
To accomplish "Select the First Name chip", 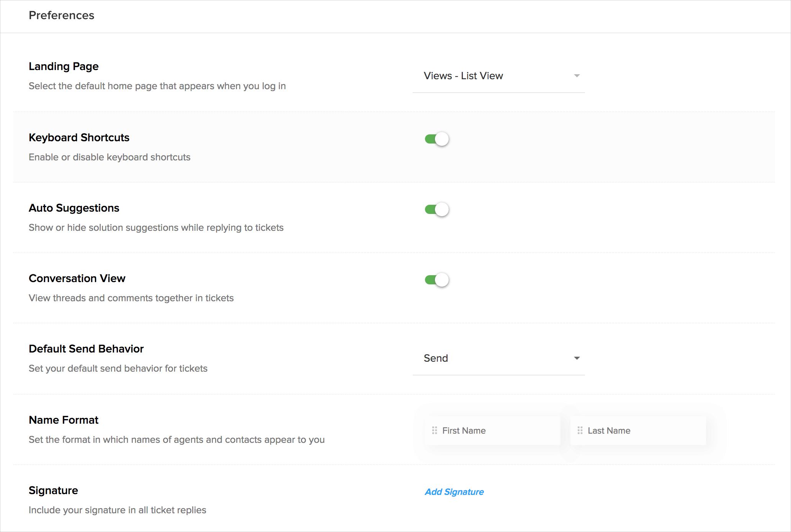I will [492, 431].
